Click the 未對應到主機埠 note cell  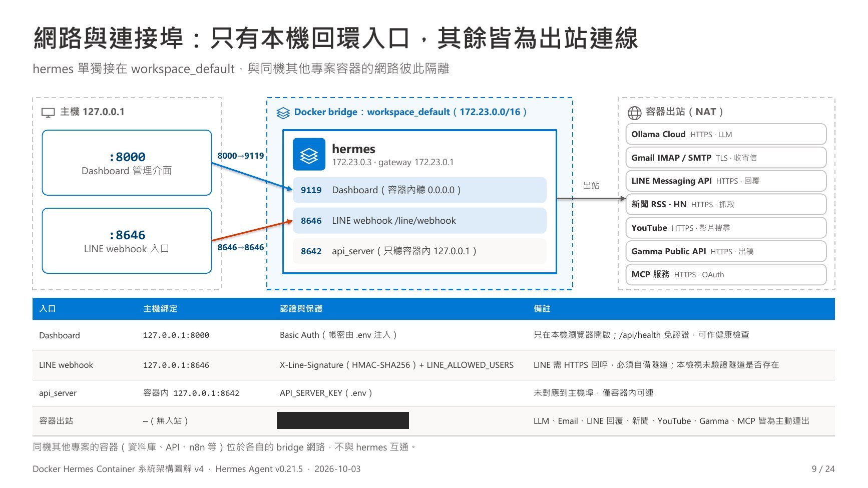(x=594, y=393)
